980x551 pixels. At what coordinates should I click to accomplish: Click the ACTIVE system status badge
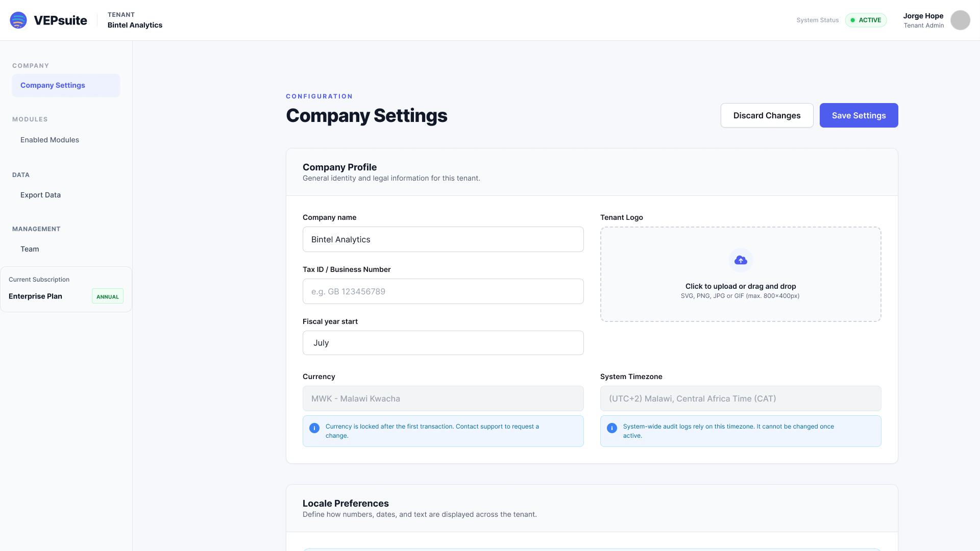866,20
